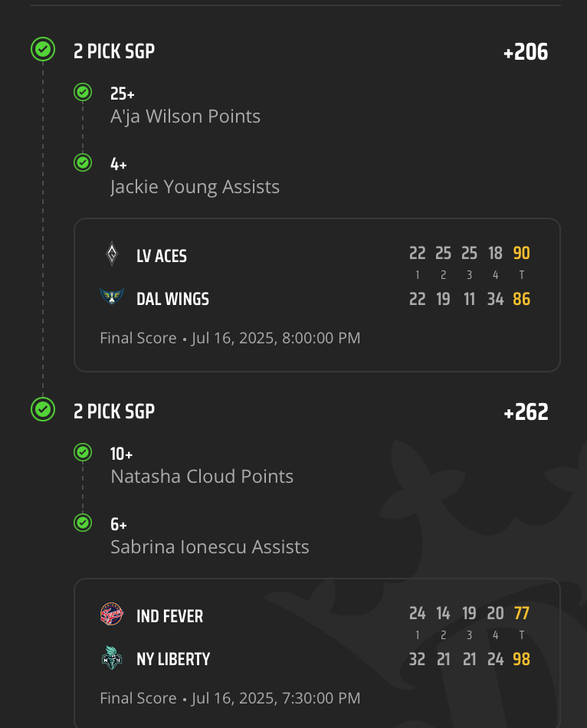Select the Sabrina Ionescu Assists leg
587x728 pixels.
pyautogui.click(x=209, y=547)
